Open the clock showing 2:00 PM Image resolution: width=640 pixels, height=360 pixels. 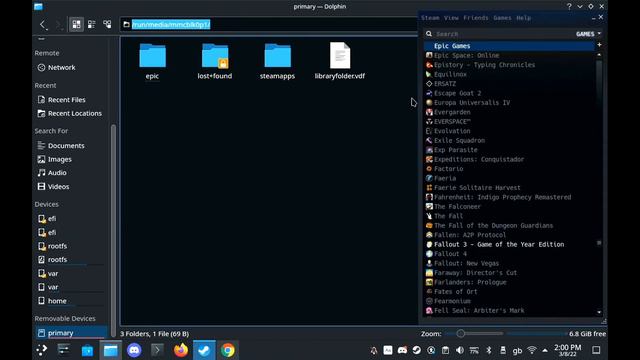pyautogui.click(x=567, y=350)
